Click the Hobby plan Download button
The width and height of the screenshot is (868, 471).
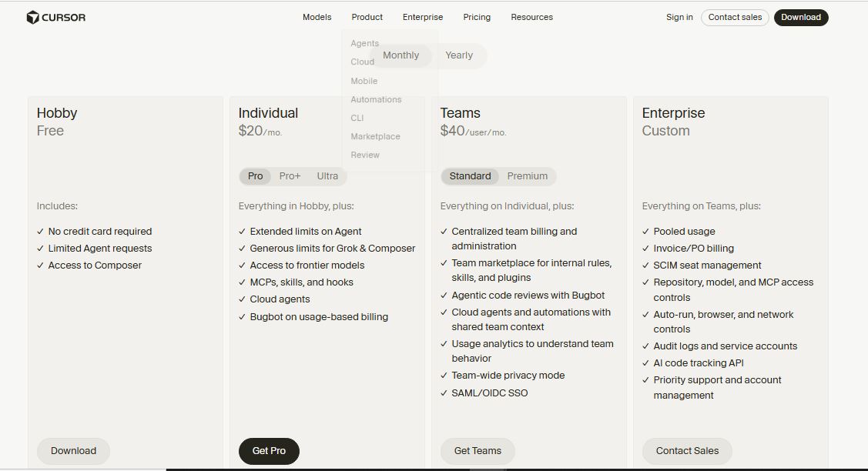click(x=74, y=451)
